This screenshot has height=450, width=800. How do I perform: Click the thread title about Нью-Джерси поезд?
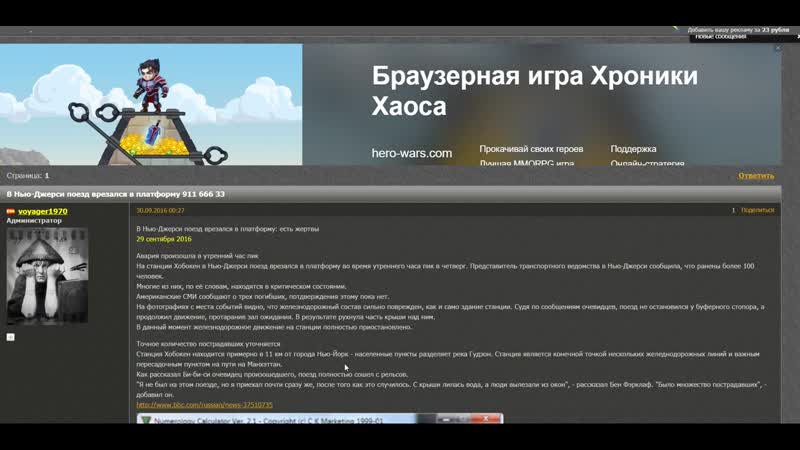click(x=115, y=194)
